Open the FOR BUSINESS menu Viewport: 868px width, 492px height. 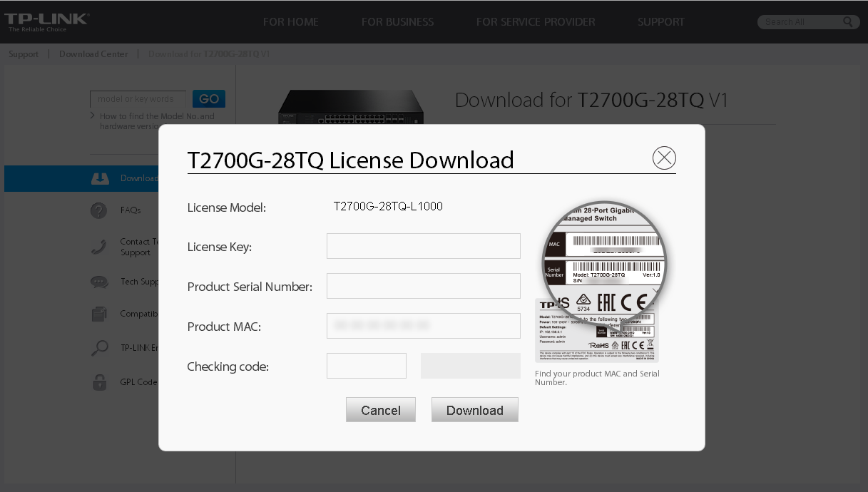(397, 21)
